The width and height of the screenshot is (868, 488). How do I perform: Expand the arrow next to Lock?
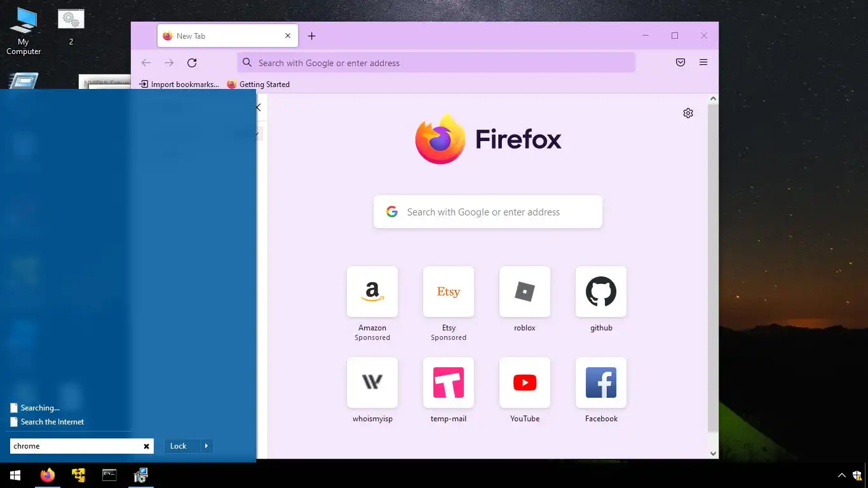[x=207, y=446]
